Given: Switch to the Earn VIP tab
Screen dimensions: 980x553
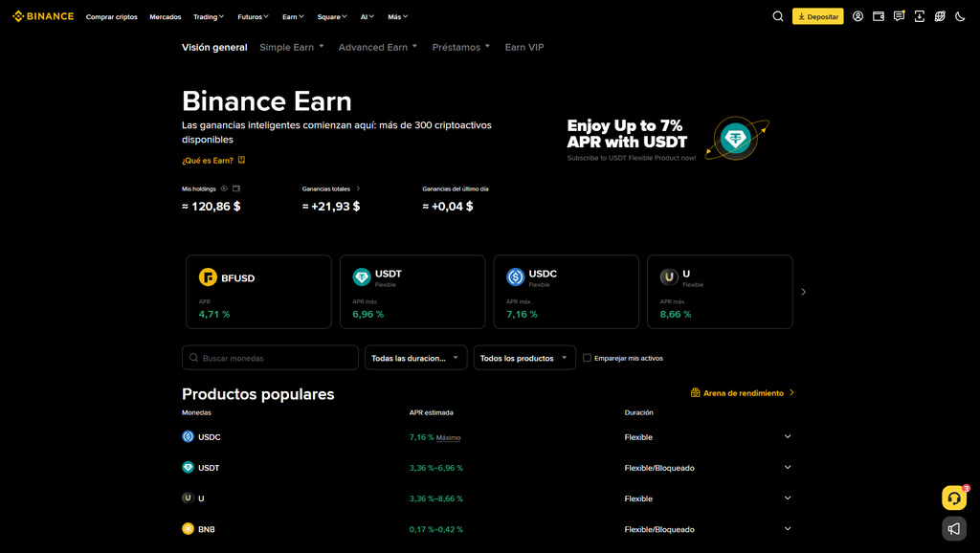Looking at the screenshot, I should [x=524, y=48].
